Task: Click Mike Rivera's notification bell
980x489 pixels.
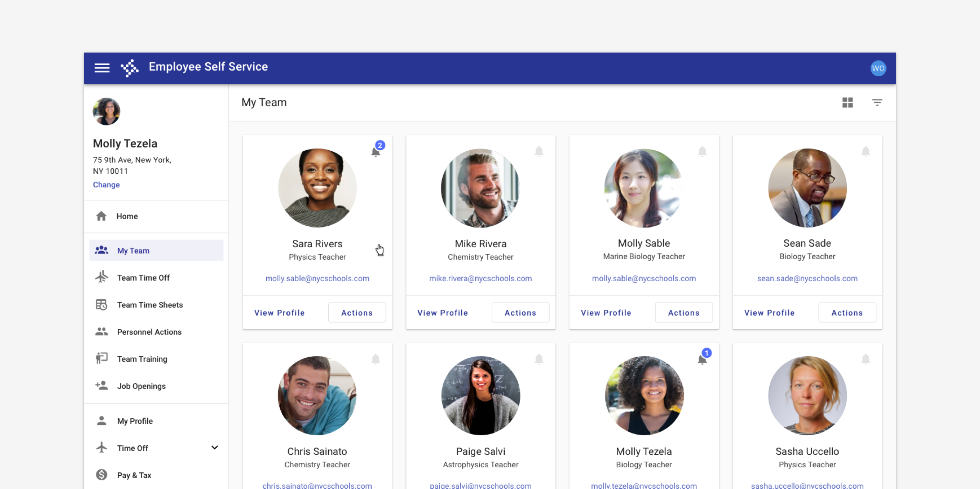Action: (x=539, y=152)
